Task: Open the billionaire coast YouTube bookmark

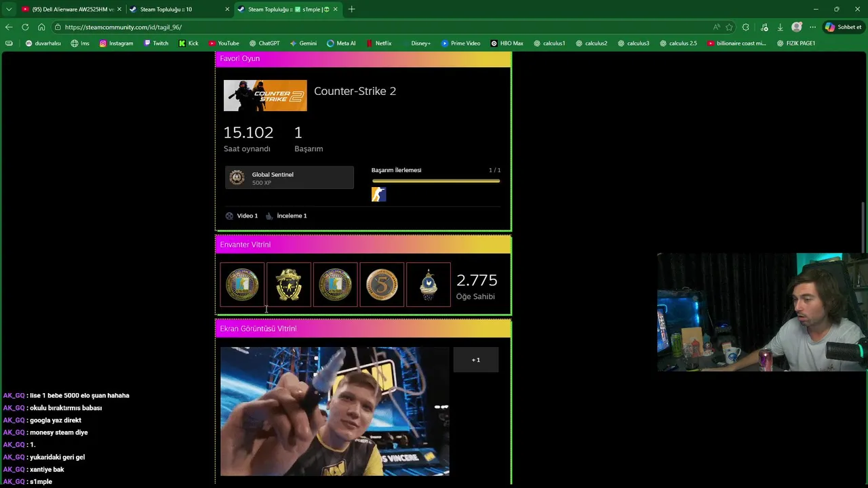Action: point(736,43)
